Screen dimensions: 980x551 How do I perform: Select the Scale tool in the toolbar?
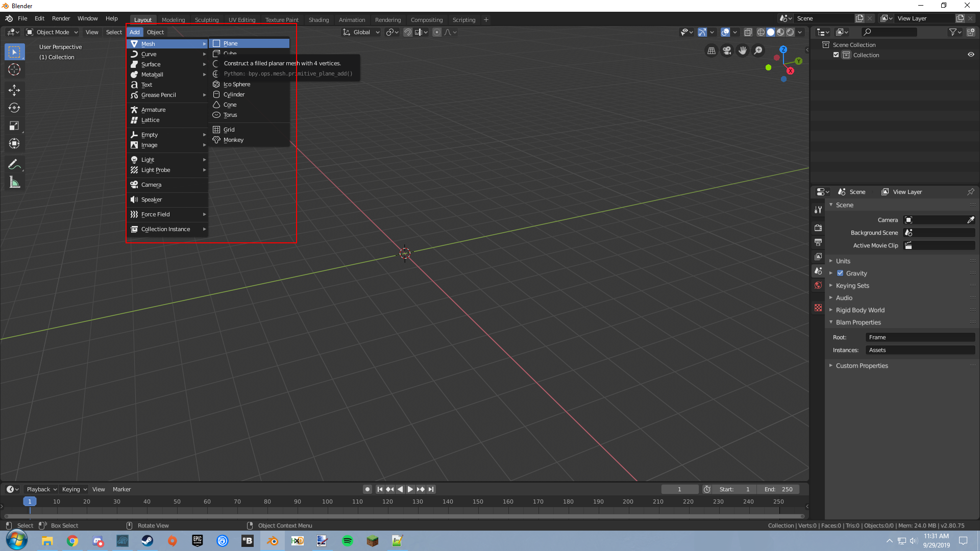[x=14, y=126]
